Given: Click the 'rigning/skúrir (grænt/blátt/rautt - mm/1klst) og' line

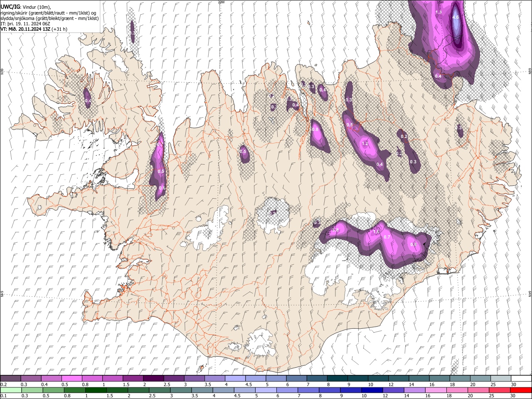Looking at the screenshot, I should 48,13.
